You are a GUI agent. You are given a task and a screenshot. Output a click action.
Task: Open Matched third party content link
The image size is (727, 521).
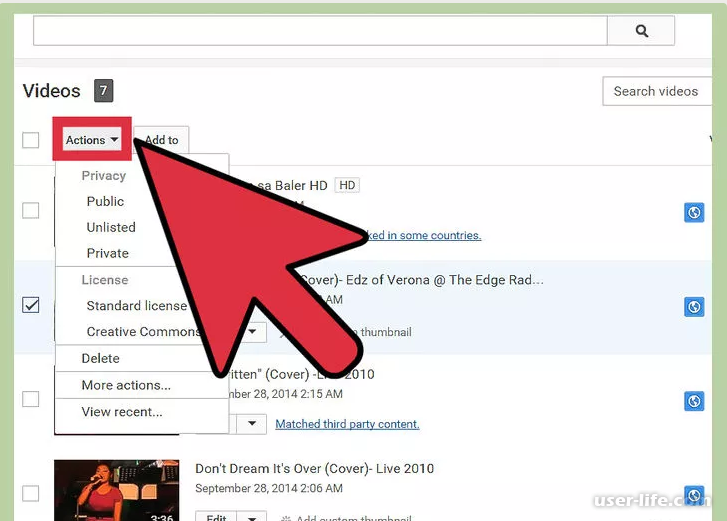(x=347, y=424)
